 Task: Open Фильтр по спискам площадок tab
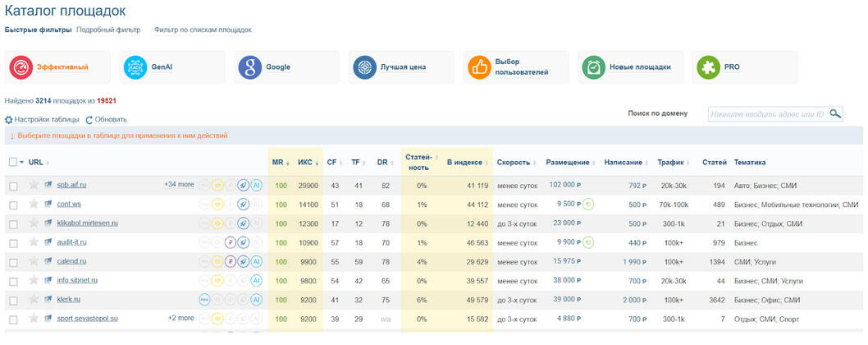tap(203, 30)
